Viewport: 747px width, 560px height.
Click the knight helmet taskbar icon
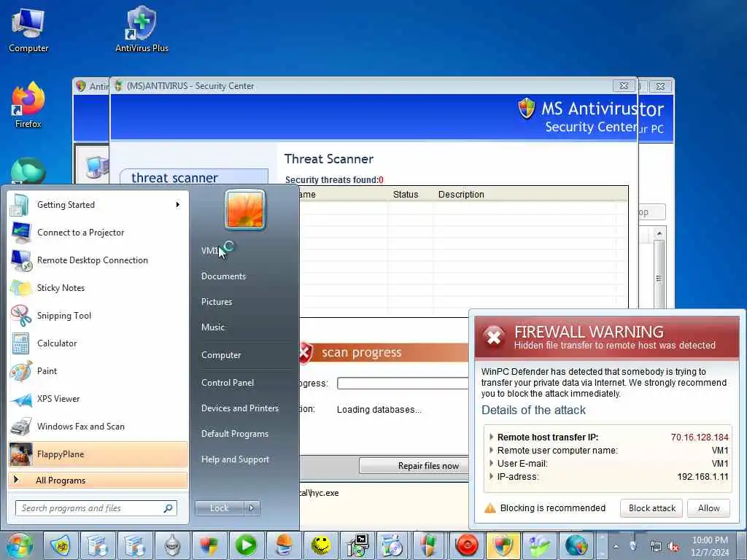click(x=172, y=545)
